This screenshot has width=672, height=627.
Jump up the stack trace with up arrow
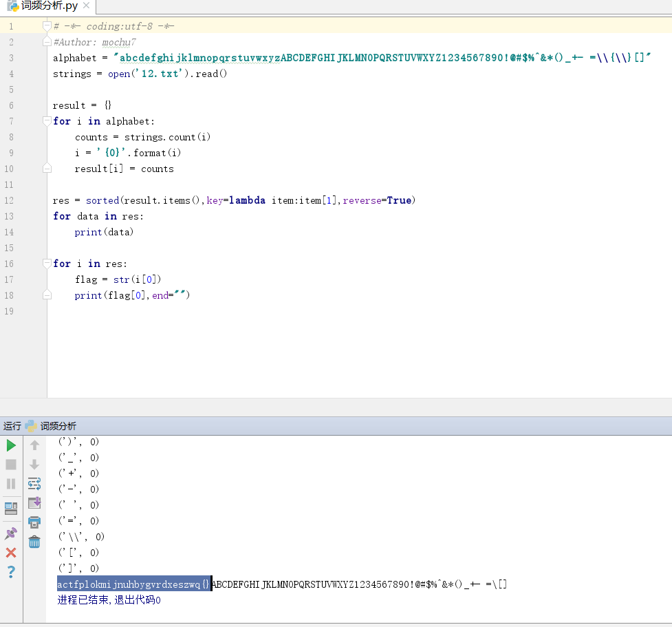34,445
